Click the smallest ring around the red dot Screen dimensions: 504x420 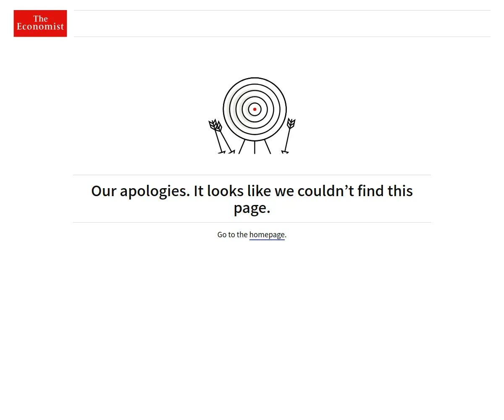tap(255, 104)
